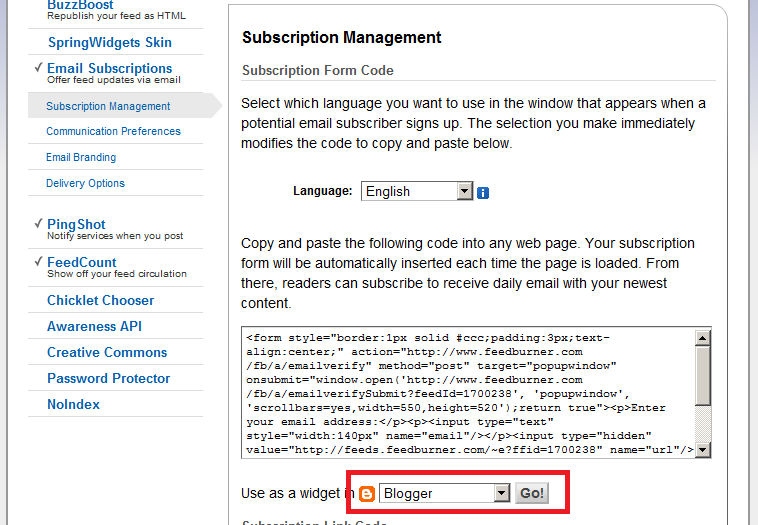Click 'Republish your feed as HTML' text

pyautogui.click(x=116, y=16)
